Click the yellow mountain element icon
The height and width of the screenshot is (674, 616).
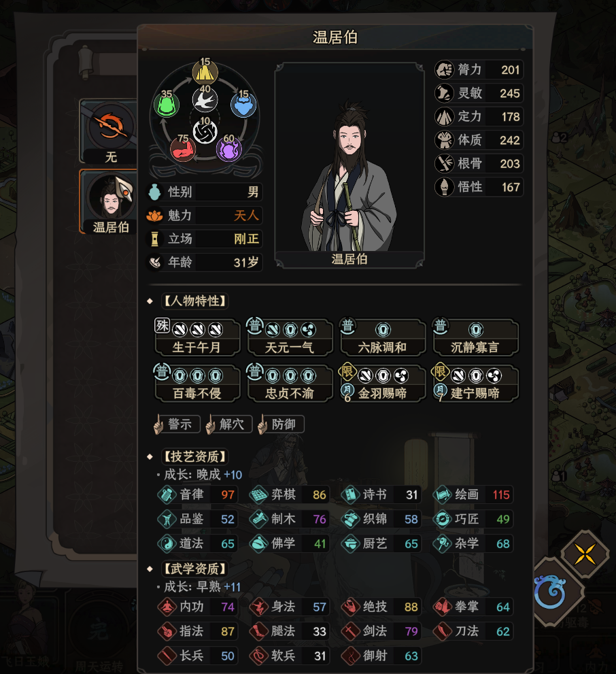pos(205,73)
